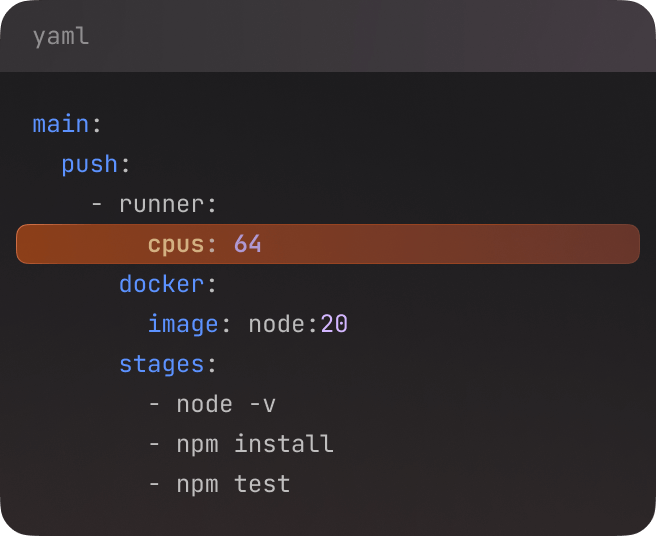Select the push key

(89, 164)
